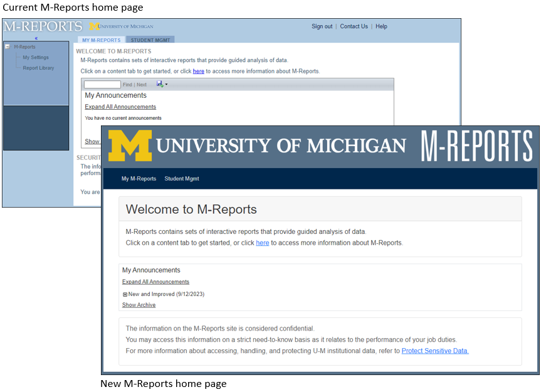Collapse the M-Reports tree node
The height and width of the screenshot is (392, 541).
(8, 46)
